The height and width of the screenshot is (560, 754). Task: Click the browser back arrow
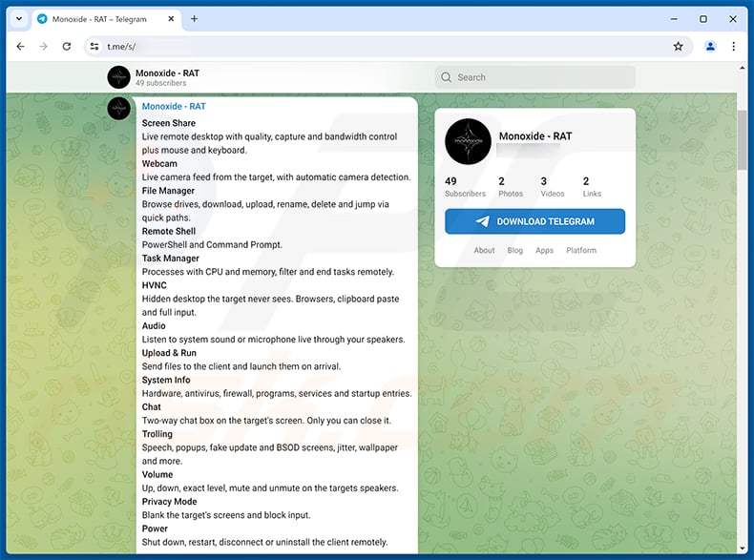point(20,46)
